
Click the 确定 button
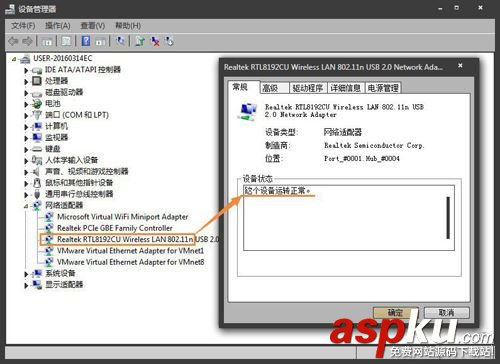[395, 313]
